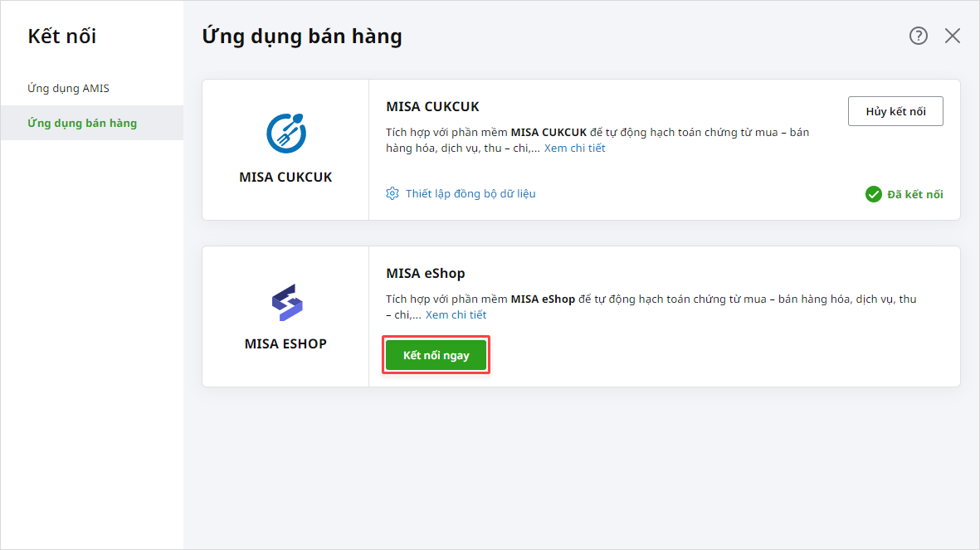
Task: Click the MISA CUKCUK logo icon
Action: (x=286, y=133)
